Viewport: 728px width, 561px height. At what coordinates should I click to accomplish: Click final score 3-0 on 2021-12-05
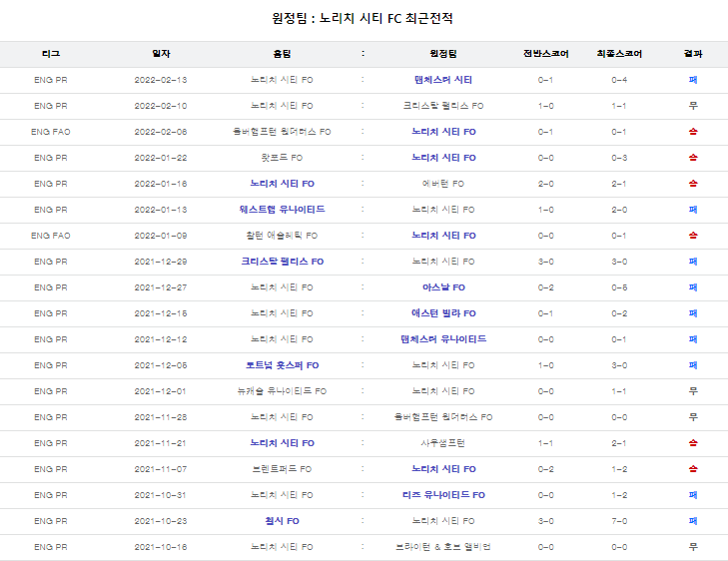tap(619, 365)
